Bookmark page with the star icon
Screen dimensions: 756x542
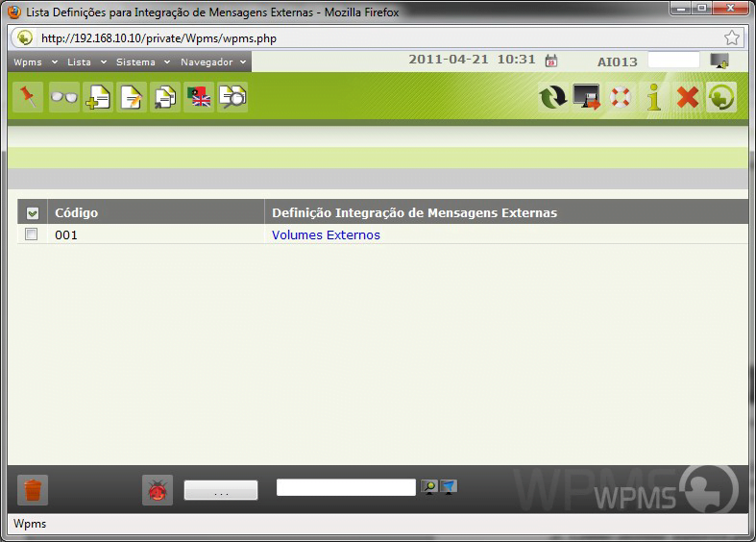[x=731, y=37]
